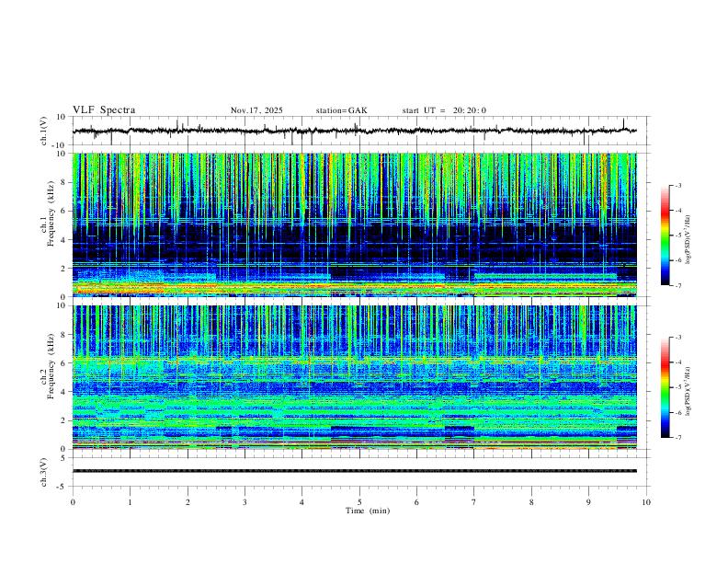Click the "station=GAK" header label
The height and width of the screenshot is (563, 728).
pos(342,110)
